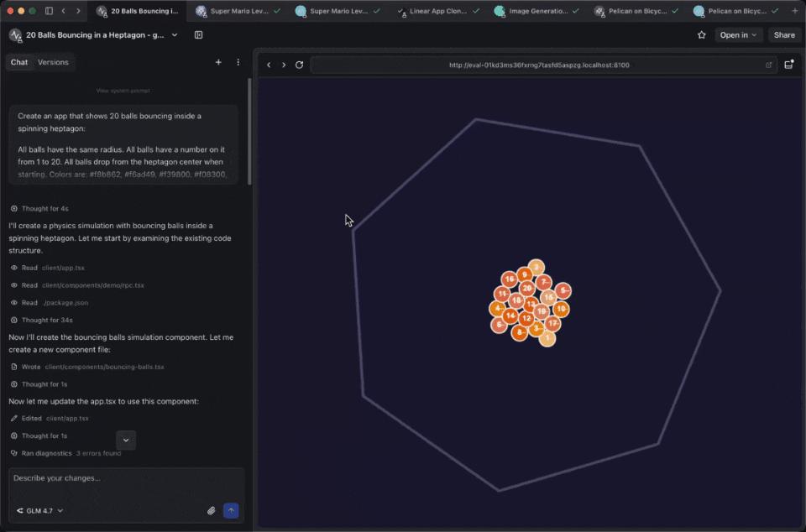Expand the 'Open in' dropdown
The image size is (806, 532).
739,35
